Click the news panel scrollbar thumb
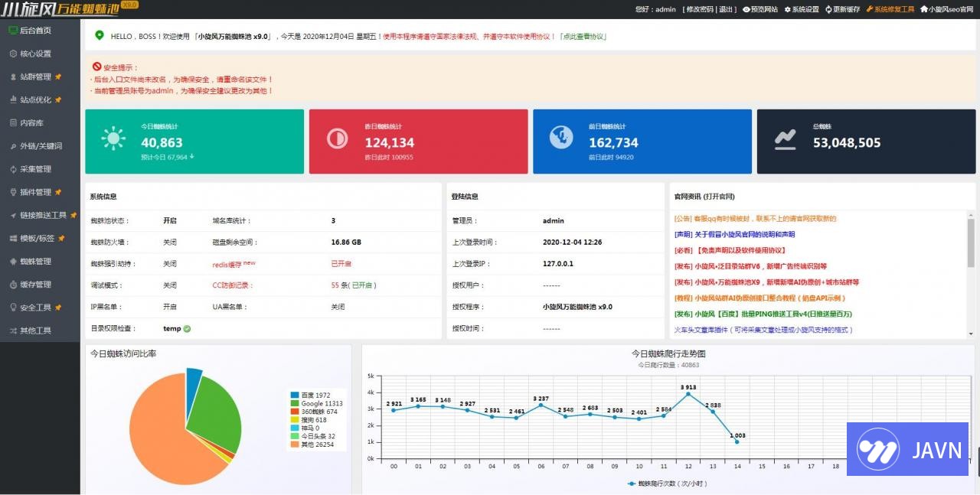Screen dimensions: 980x495 971,243
